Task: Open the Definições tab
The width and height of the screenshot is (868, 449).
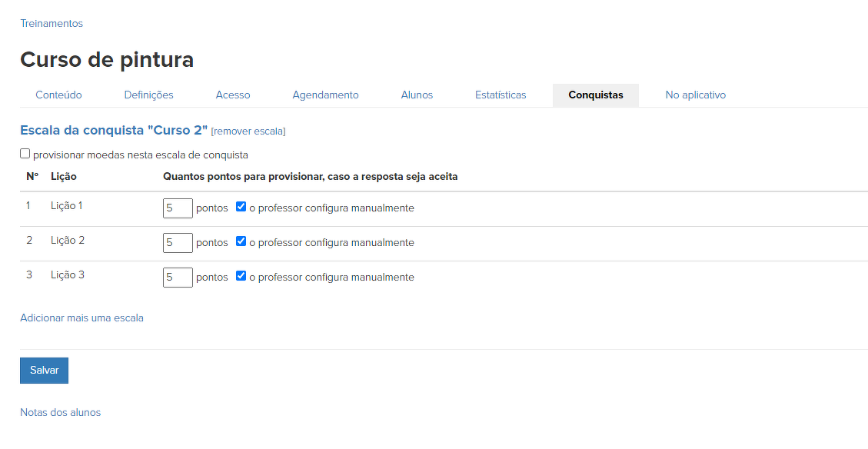Action: pos(148,95)
